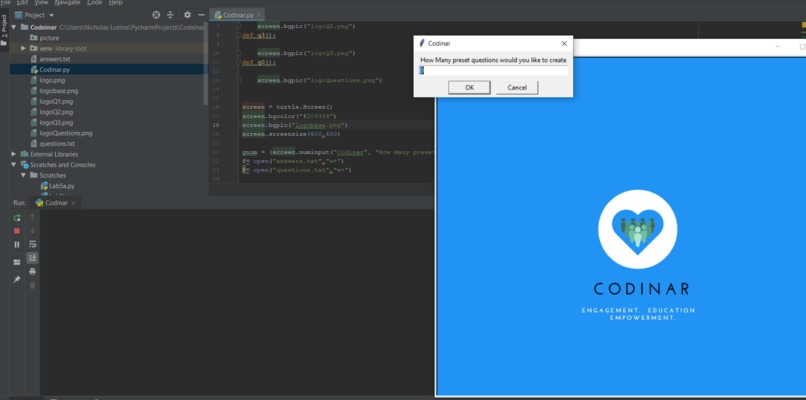Pin the Codinar run tab
The image size is (806, 400).
[x=17, y=279]
